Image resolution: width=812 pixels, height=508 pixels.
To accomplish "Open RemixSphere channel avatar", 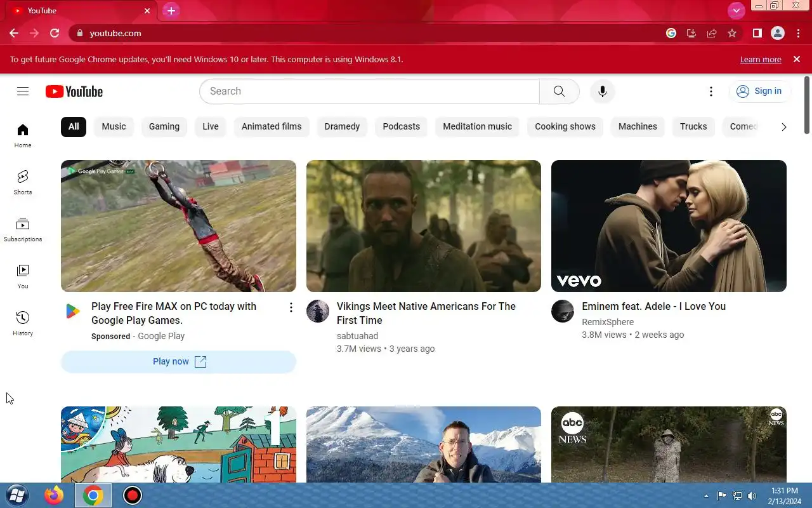I will [563, 311].
